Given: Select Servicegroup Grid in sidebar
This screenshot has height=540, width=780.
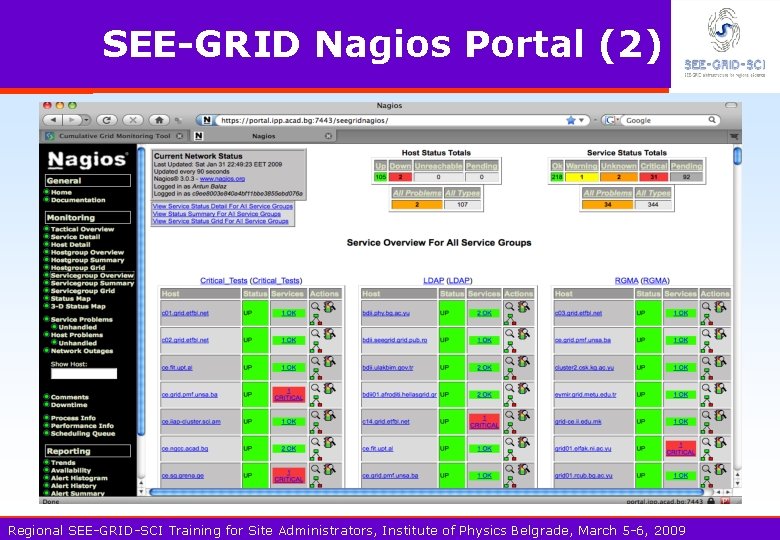Looking at the screenshot, I should click(x=83, y=291).
